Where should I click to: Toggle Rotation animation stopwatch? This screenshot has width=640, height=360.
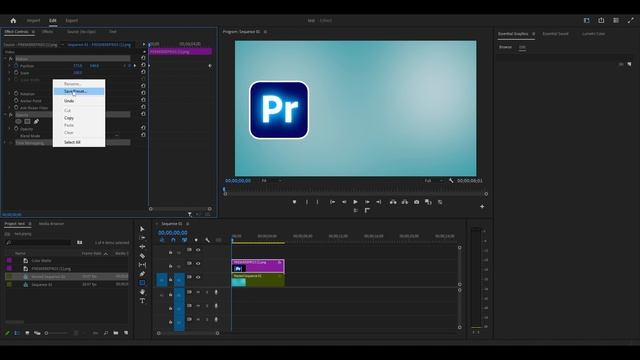[x=16, y=93]
